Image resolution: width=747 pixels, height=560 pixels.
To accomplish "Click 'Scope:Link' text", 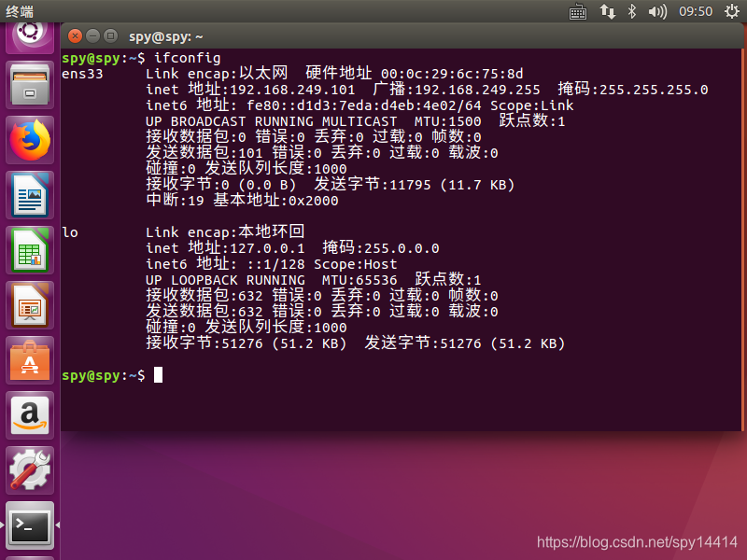I will coord(531,105).
